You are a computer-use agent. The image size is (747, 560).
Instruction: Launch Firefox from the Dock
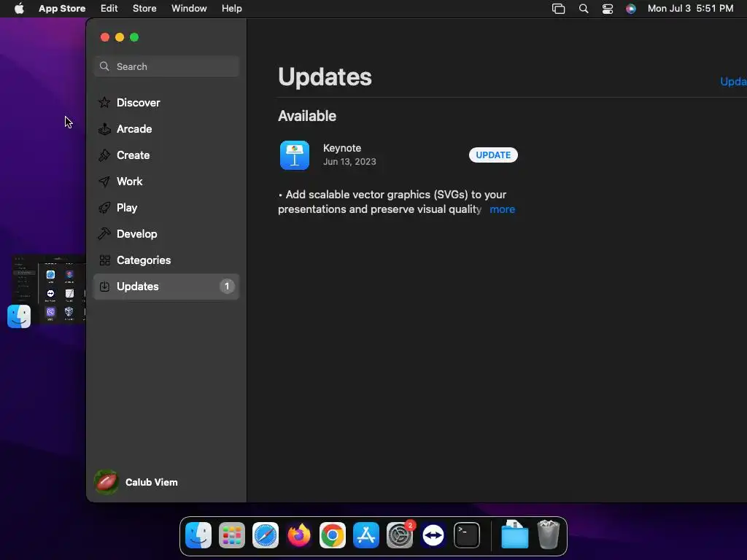(x=298, y=535)
